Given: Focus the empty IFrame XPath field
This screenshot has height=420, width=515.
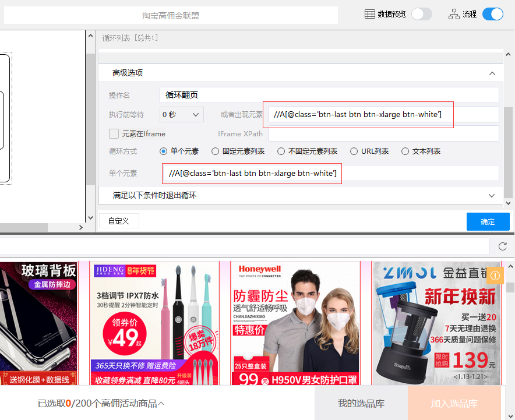Looking at the screenshot, I should point(383,133).
